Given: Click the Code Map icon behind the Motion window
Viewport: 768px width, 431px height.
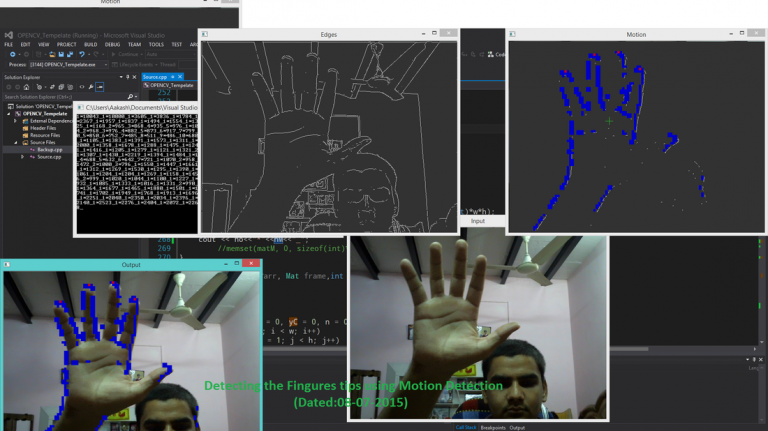Looking at the screenshot, I should click(491, 54).
